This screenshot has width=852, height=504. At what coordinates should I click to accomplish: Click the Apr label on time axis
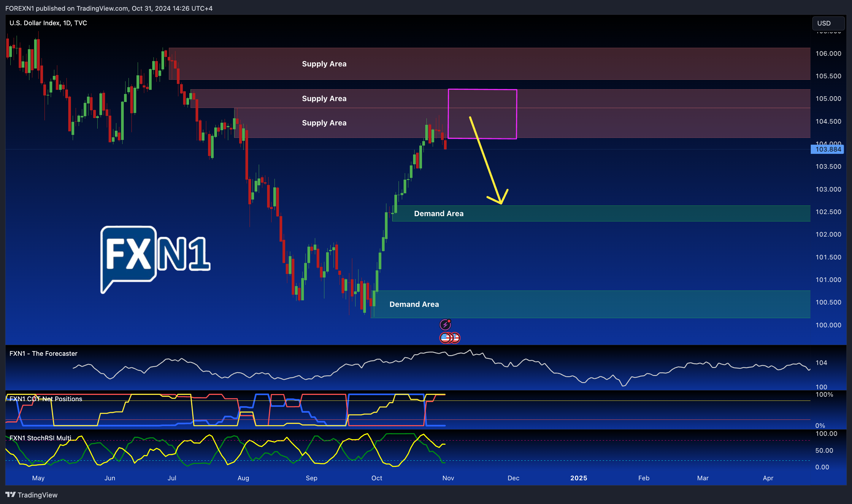point(768,478)
